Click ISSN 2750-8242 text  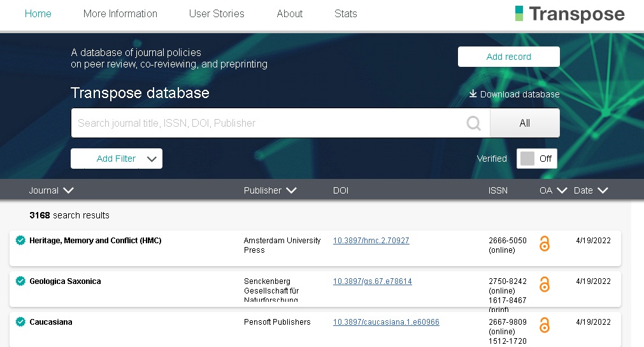coord(508,281)
